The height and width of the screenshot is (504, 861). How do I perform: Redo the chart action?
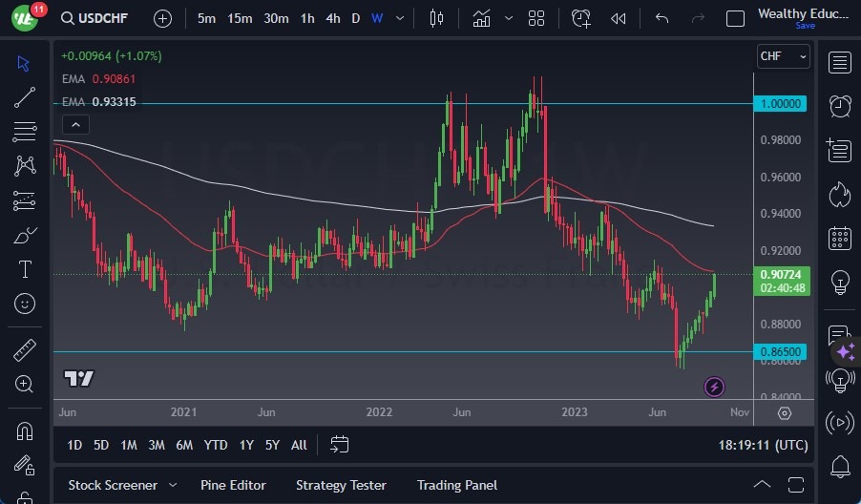pyautogui.click(x=698, y=19)
